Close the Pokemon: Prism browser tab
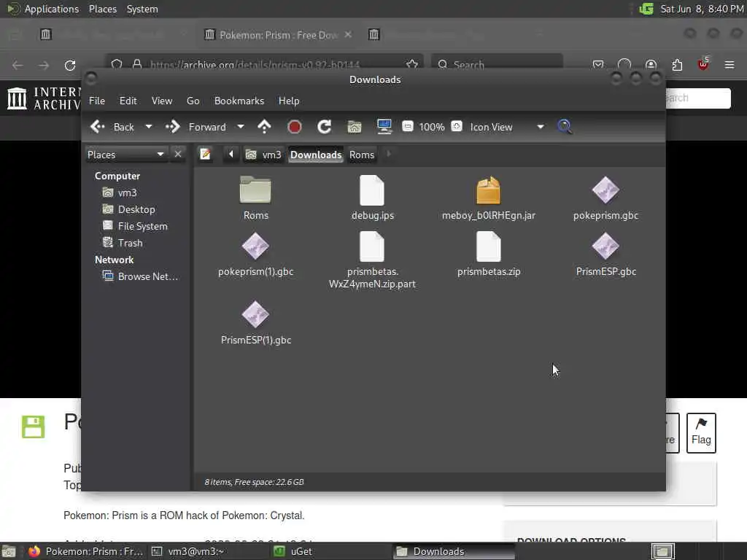Image resolution: width=747 pixels, height=560 pixels. point(348,34)
